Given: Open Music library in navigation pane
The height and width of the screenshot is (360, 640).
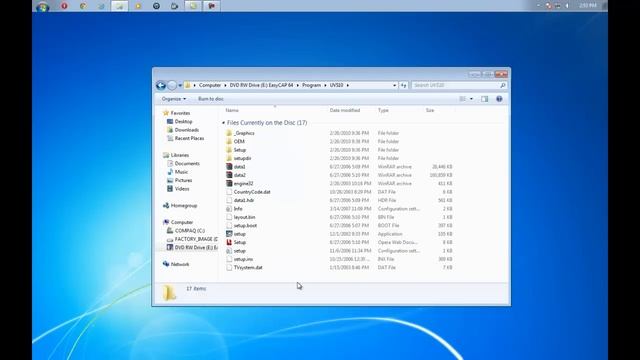Looking at the screenshot, I should [181, 172].
